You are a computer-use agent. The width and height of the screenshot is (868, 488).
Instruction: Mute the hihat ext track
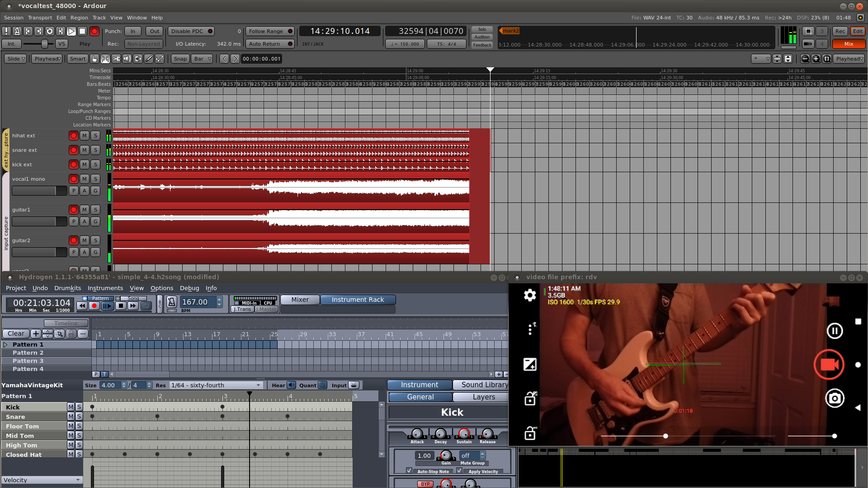point(85,136)
